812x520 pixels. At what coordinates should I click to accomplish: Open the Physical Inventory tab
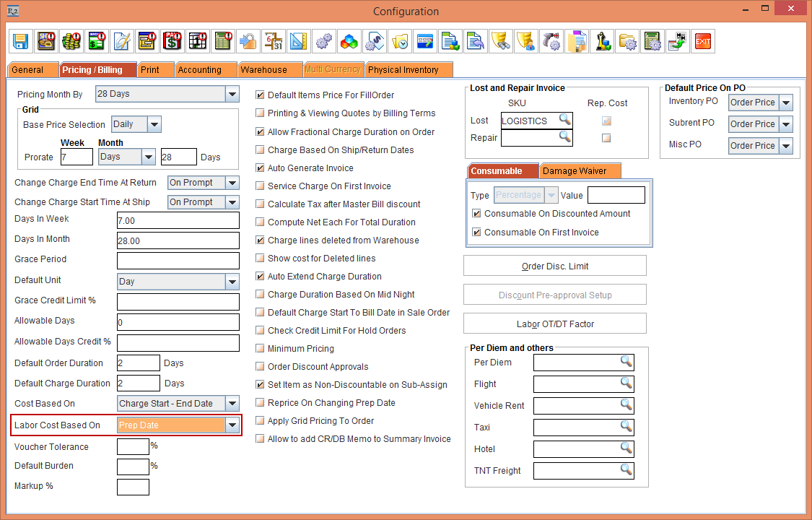point(403,70)
